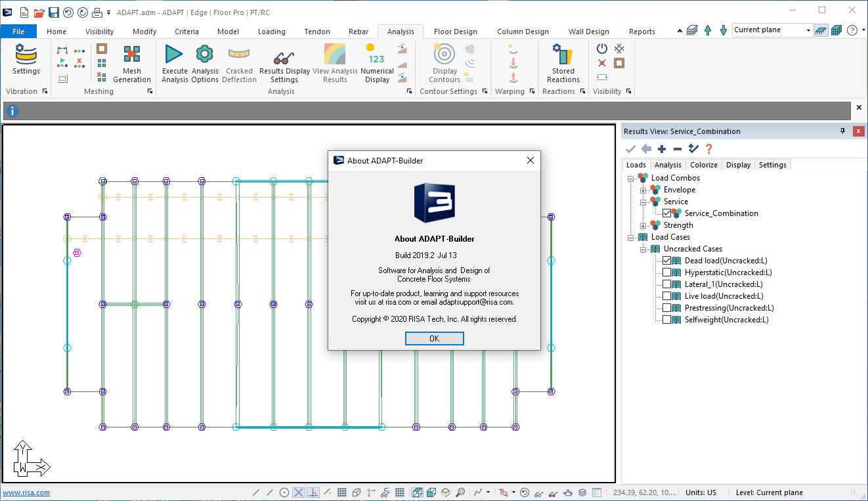Open Stored Reactions icon
This screenshot has height=501, width=868.
[x=563, y=54]
